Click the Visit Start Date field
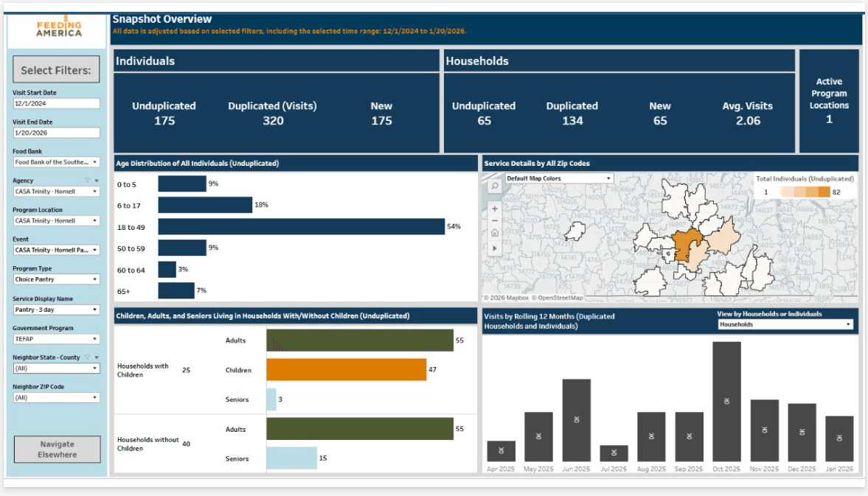The height and width of the screenshot is (496, 868). coord(56,104)
